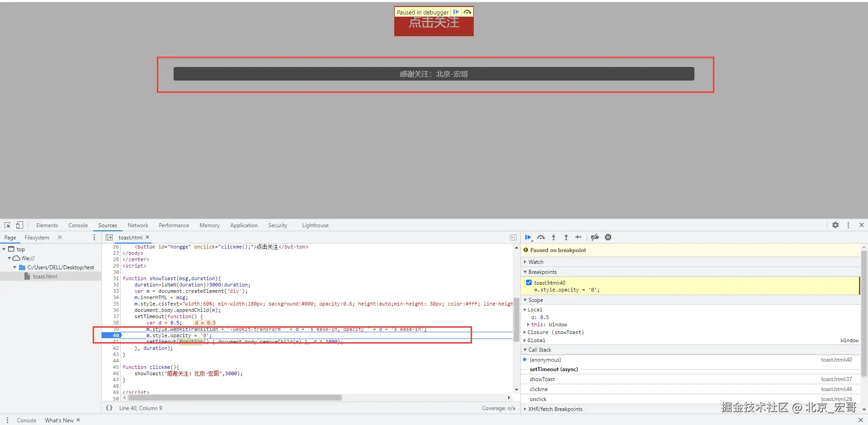The width and height of the screenshot is (868, 425).
Task: Toggle the device toolbar
Action: (x=19, y=225)
